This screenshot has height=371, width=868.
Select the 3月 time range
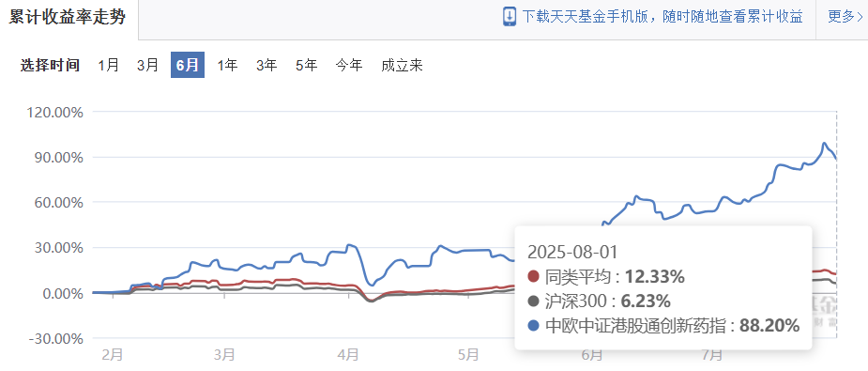point(148,66)
